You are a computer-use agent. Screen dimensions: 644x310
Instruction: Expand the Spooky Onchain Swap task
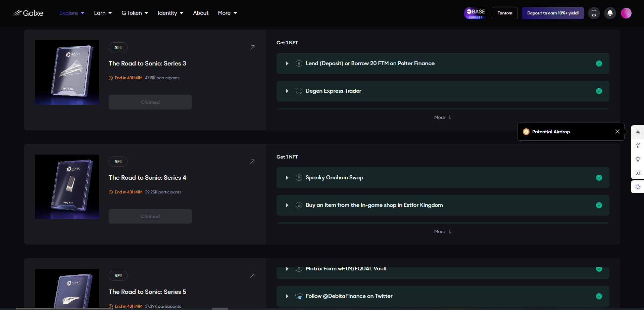287,178
